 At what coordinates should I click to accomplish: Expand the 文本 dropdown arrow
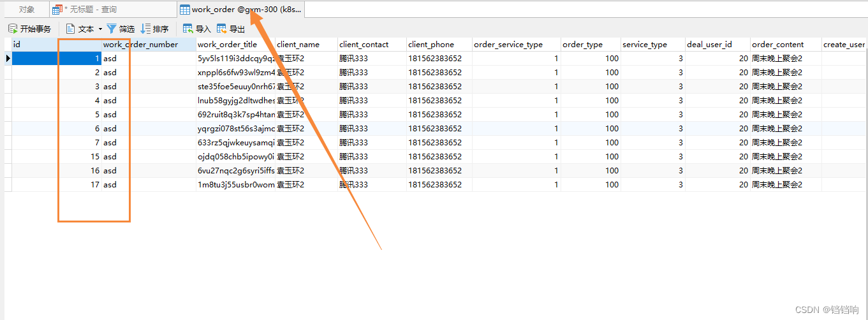point(100,29)
